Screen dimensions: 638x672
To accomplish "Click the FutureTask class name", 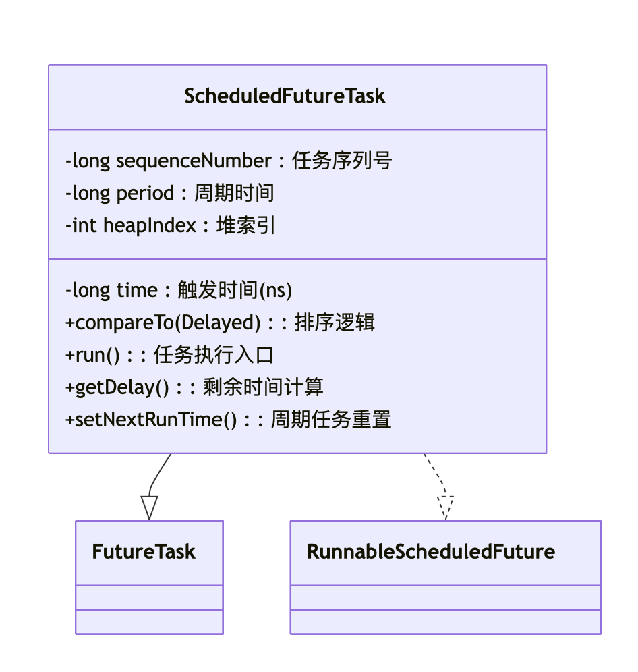I will point(144,552).
